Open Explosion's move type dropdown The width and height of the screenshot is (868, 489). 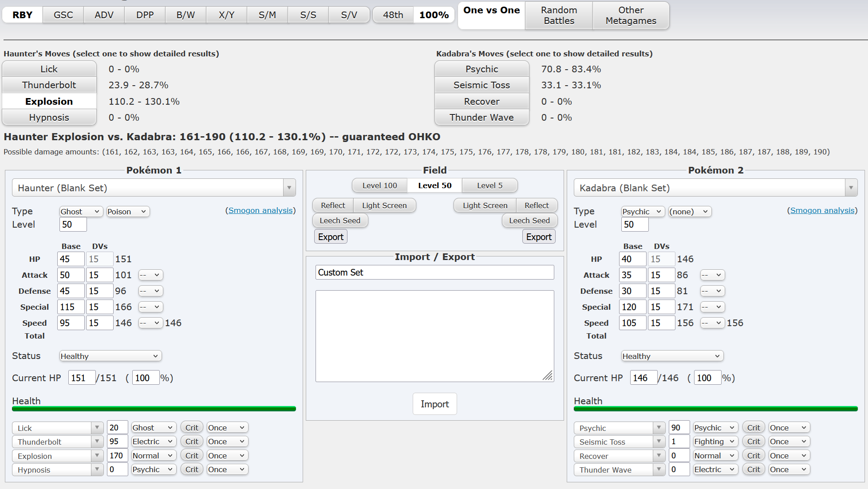[153, 456]
